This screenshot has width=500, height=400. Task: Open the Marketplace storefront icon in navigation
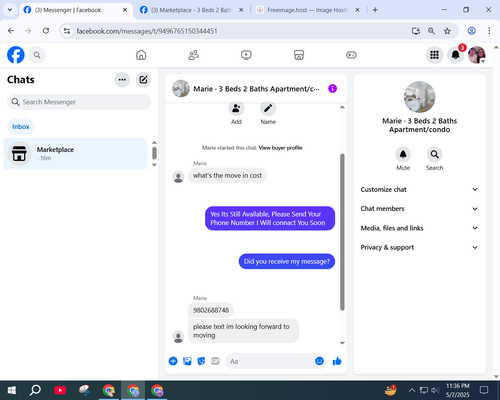pos(299,55)
